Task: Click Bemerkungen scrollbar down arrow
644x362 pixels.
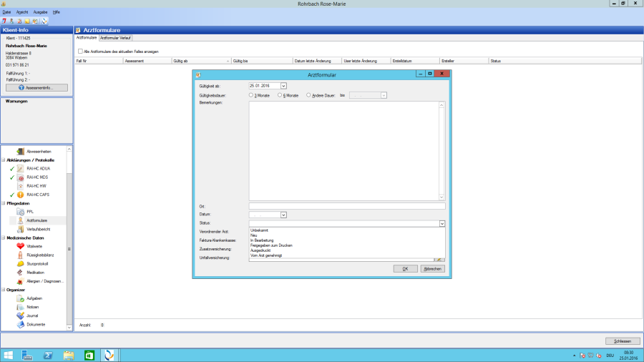Action: tap(441, 197)
